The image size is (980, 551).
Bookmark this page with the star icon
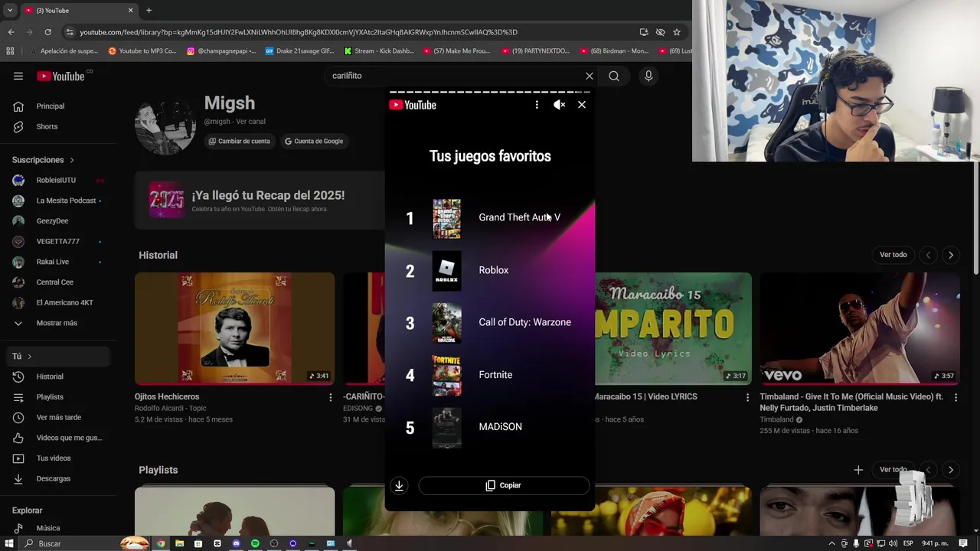point(677,32)
